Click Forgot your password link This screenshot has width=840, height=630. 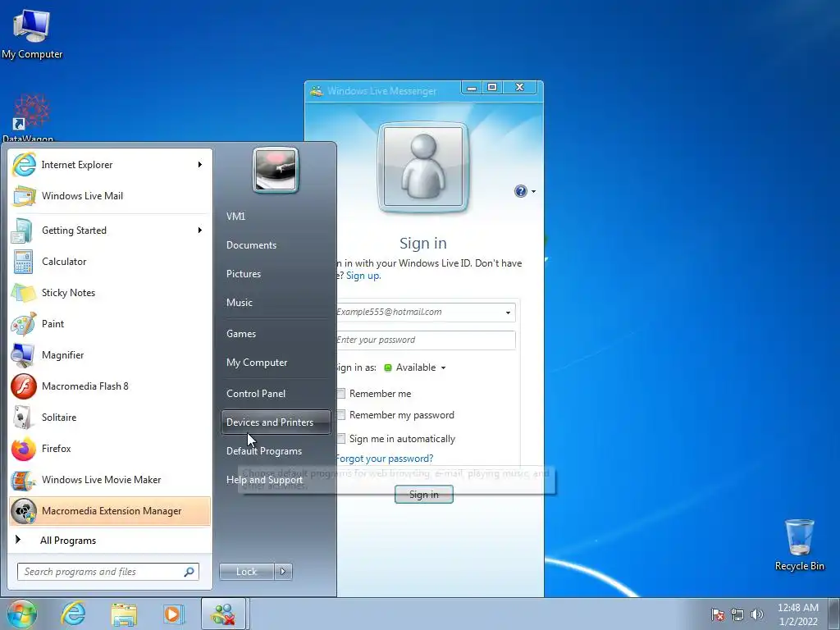click(x=385, y=459)
